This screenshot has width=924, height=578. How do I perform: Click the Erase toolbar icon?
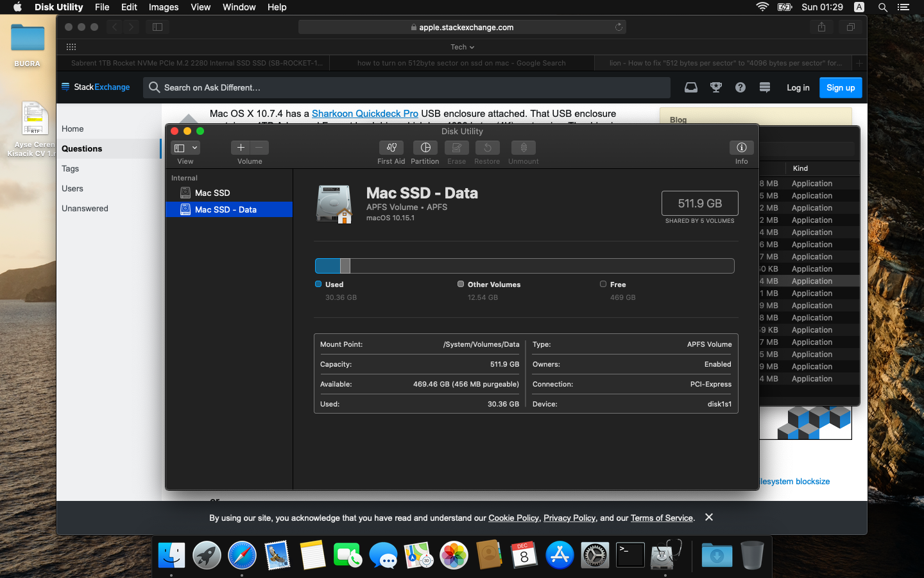click(456, 148)
